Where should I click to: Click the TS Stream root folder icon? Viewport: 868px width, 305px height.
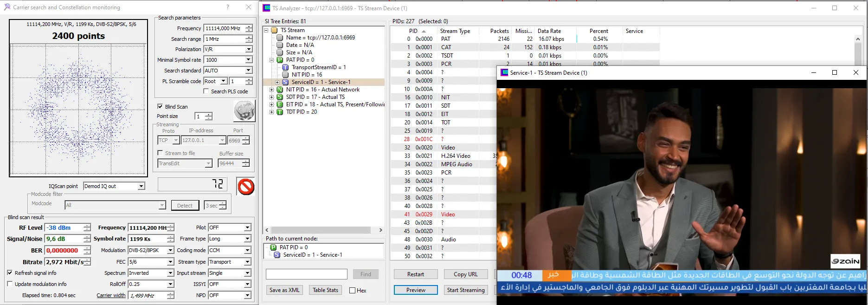(274, 30)
